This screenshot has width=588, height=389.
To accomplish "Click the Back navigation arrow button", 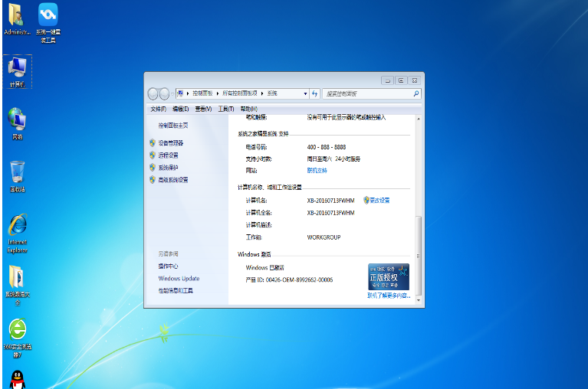I will (153, 93).
